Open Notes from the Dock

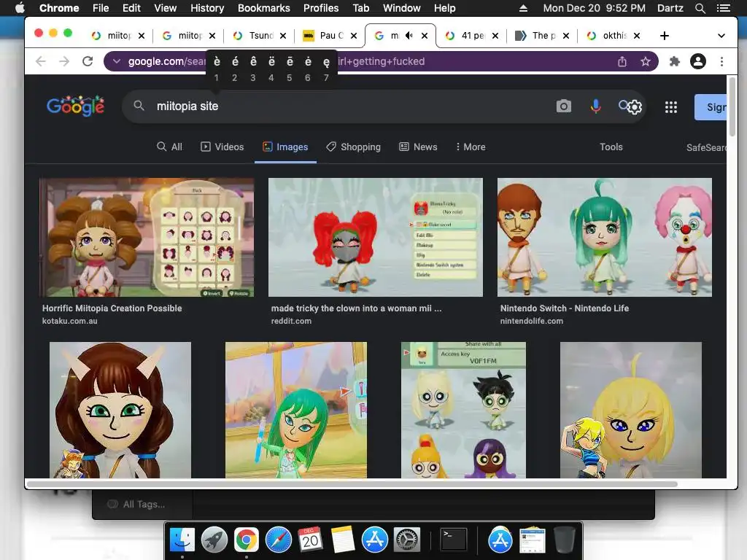pyautogui.click(x=343, y=540)
